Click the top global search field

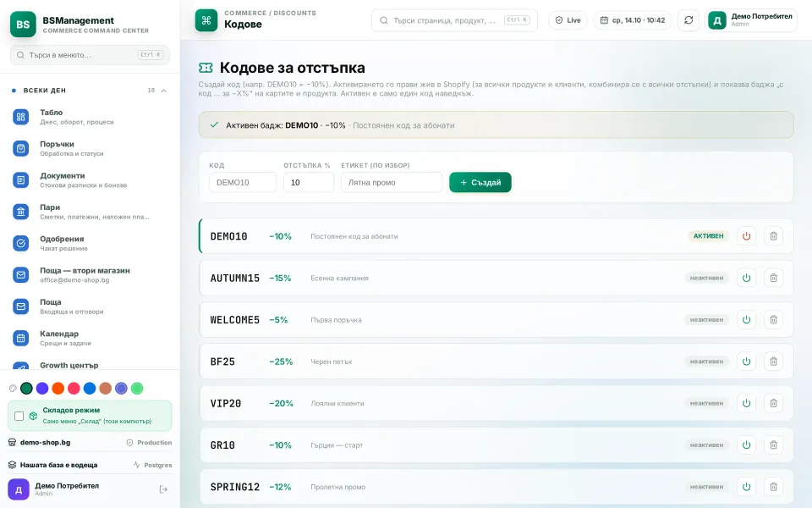point(455,20)
